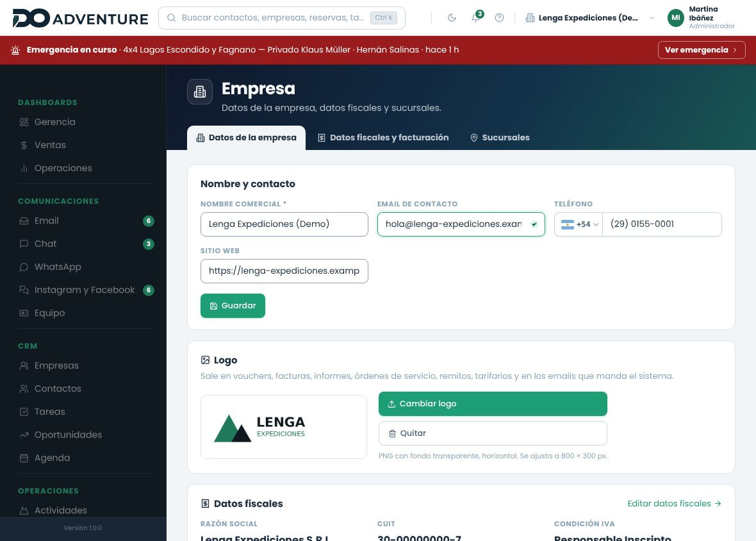Image resolution: width=756 pixels, height=541 pixels.
Task: Click the Ctrl K shortcut badge
Action: point(384,18)
